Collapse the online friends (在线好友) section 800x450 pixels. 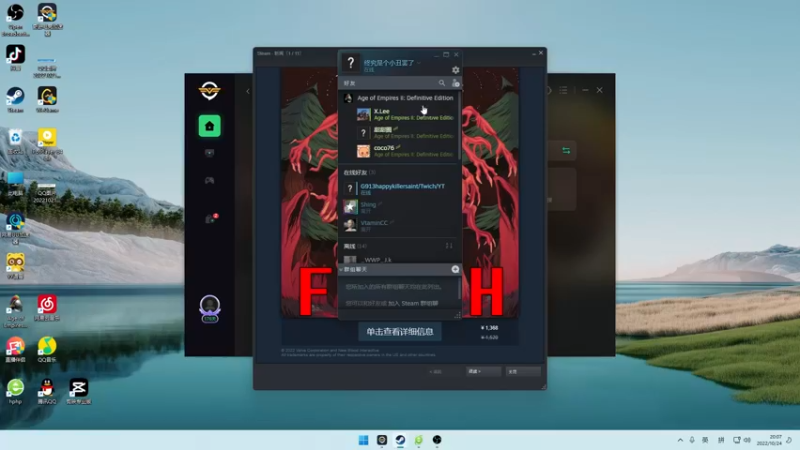359,172
